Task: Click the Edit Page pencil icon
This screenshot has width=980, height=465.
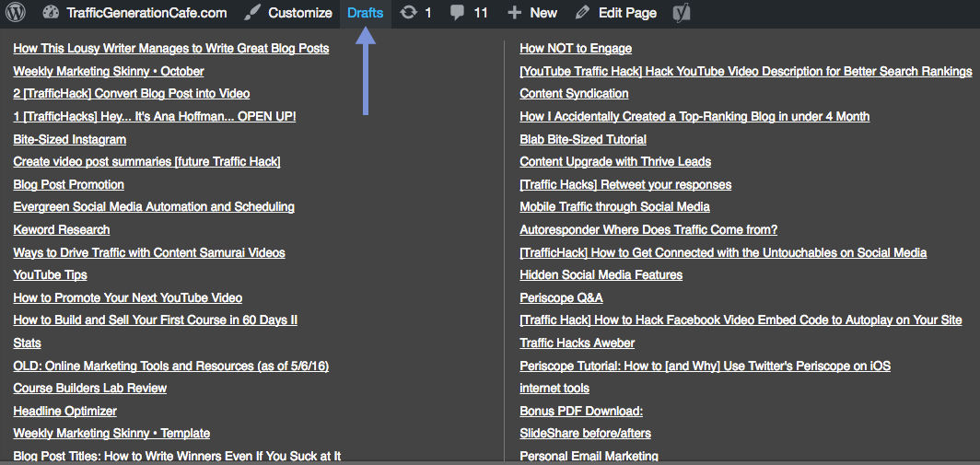Action: coord(582,13)
